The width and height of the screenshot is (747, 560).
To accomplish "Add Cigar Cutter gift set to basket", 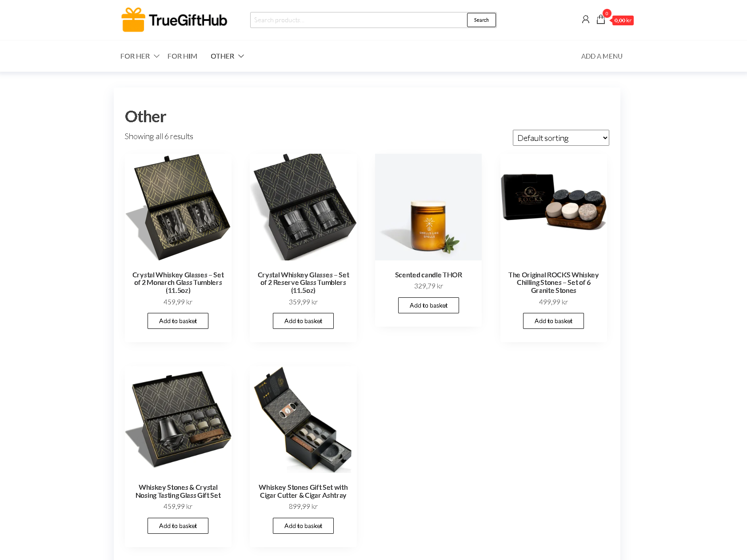I will tap(303, 526).
